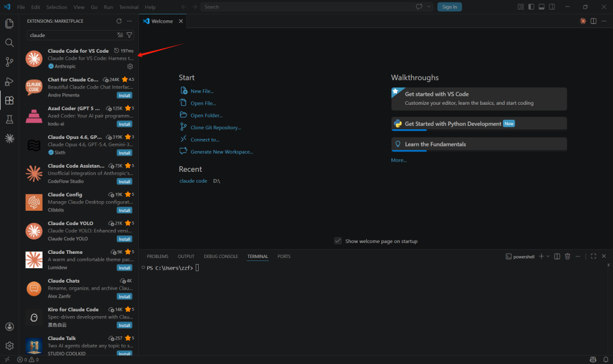
Task: Click the Clone Git Repository link
Action: (216, 128)
